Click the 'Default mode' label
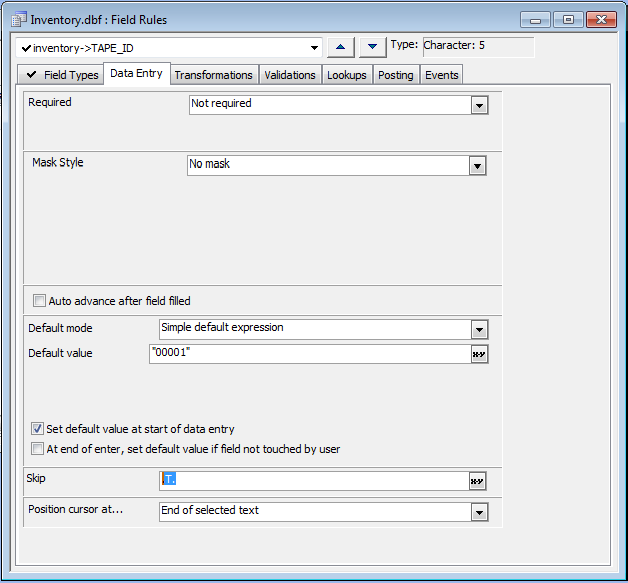The image size is (628, 583). (x=60, y=328)
